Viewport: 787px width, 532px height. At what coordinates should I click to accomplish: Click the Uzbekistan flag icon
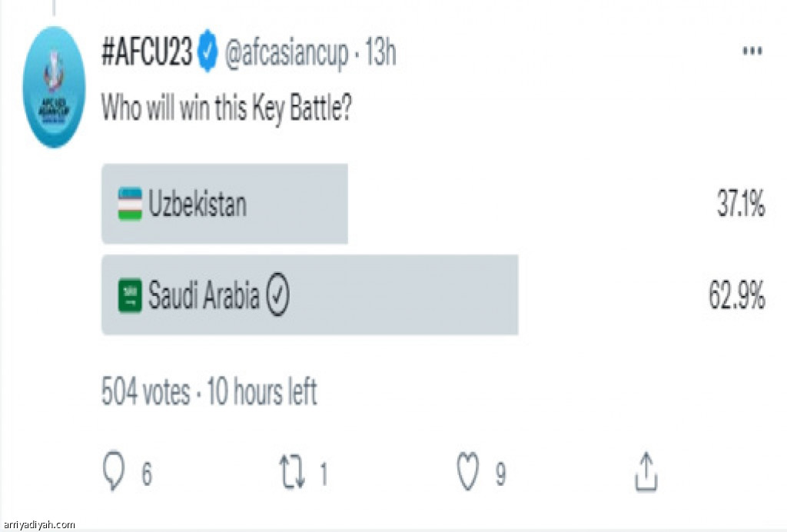130,204
